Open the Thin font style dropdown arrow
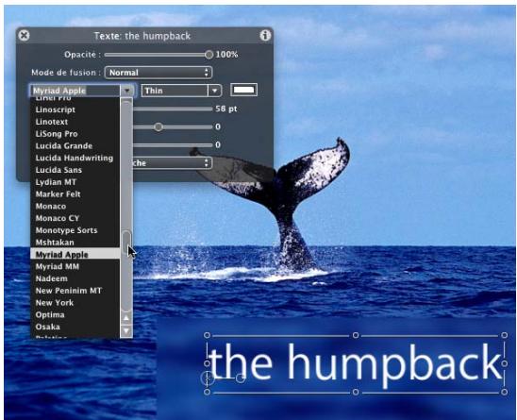The height and width of the screenshot is (420, 517). pos(215,91)
